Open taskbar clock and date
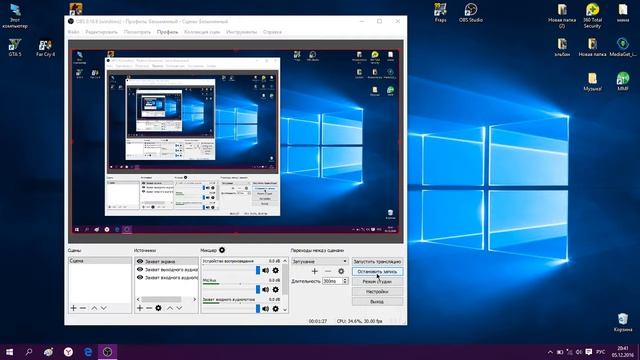This screenshot has height=360, width=640. click(x=622, y=352)
